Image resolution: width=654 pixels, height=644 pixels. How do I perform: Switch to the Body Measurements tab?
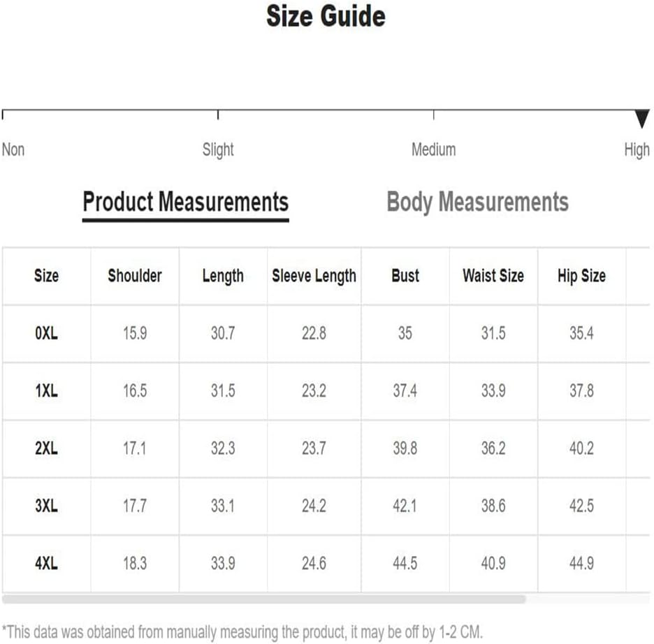477,202
